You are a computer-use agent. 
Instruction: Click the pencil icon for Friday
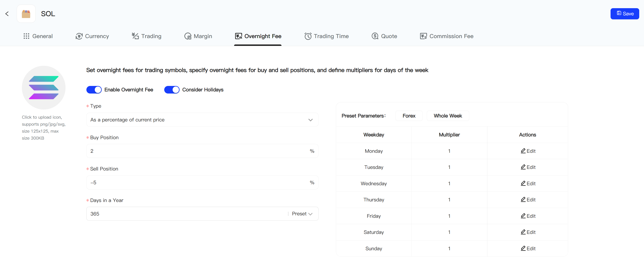[x=523, y=216]
